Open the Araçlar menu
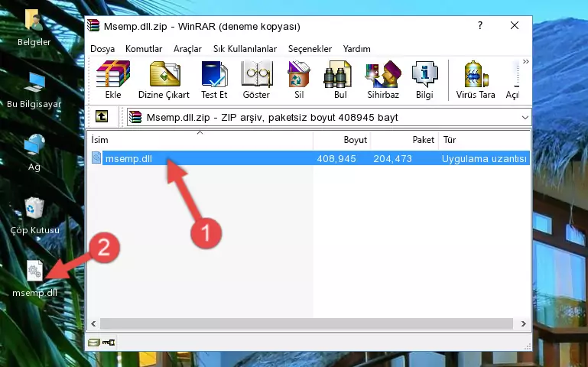Image resolution: width=588 pixels, height=367 pixels. tap(187, 49)
